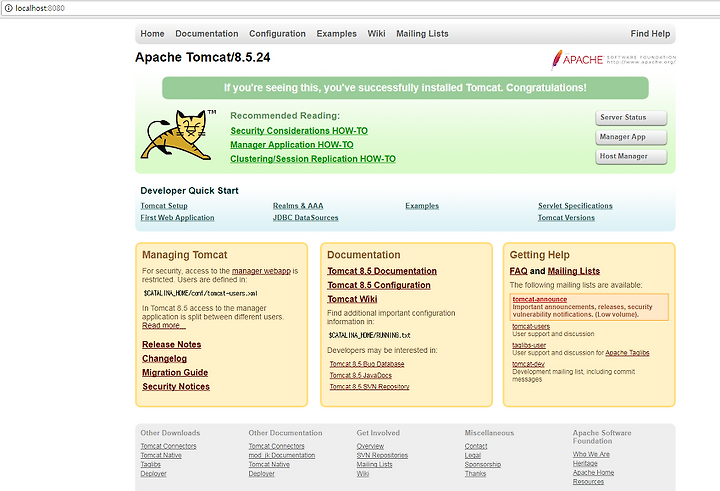The height and width of the screenshot is (491, 720).
Task: Click the FAQ link in Getting Help
Action: click(518, 271)
